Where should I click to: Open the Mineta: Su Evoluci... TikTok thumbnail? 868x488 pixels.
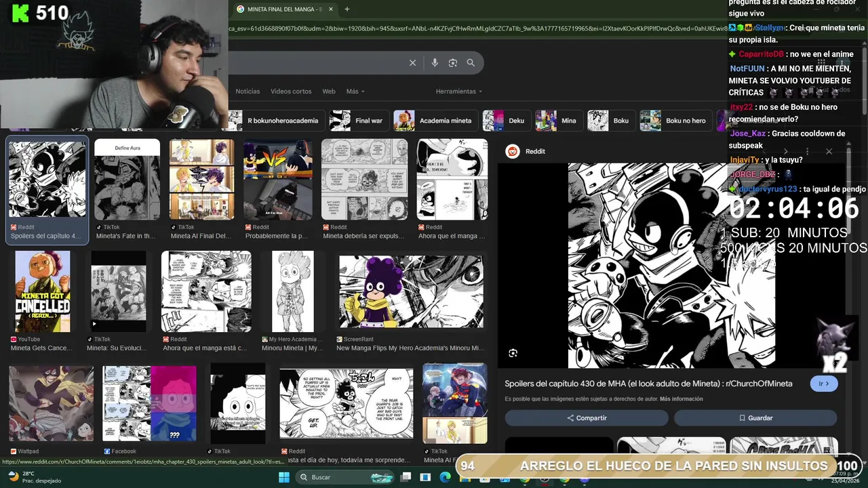coord(119,291)
